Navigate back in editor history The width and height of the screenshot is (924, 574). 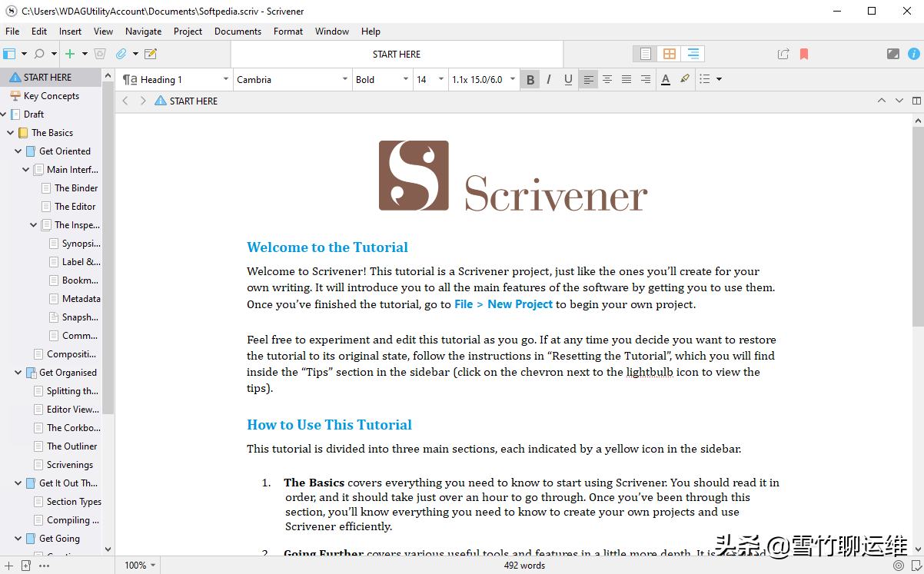click(x=125, y=101)
